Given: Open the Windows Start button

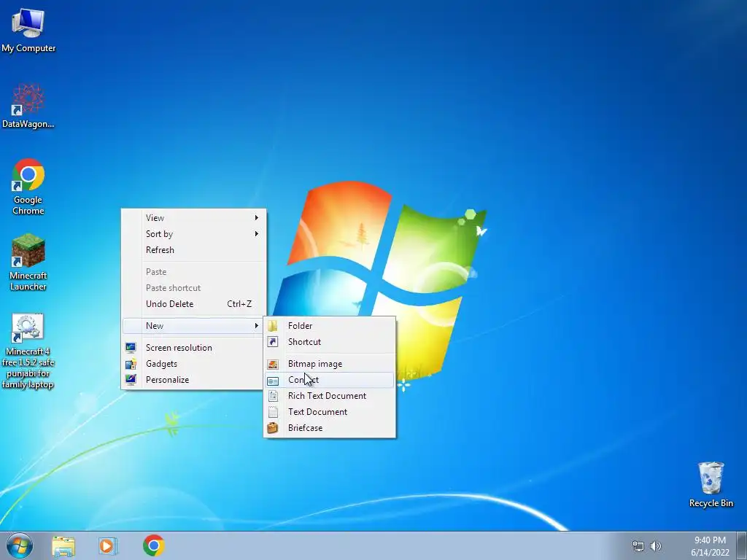Looking at the screenshot, I should [x=20, y=545].
